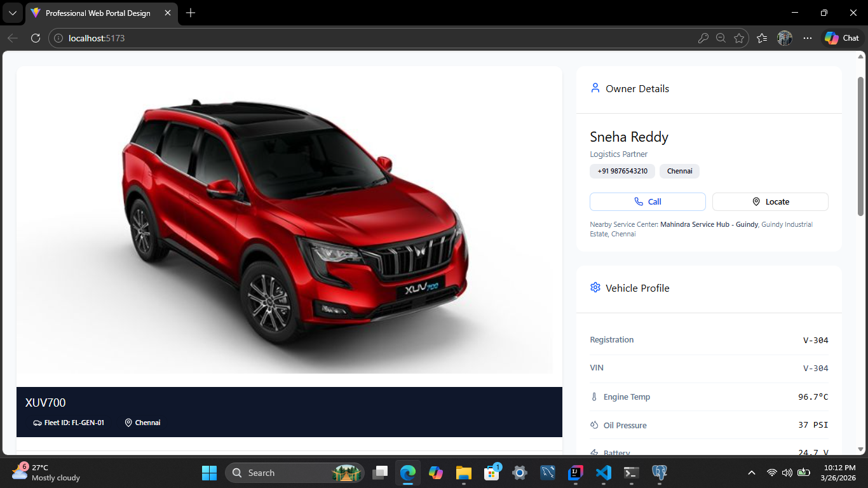This screenshot has height=488, width=868.
Task: Click the VIN label
Action: coord(597,368)
